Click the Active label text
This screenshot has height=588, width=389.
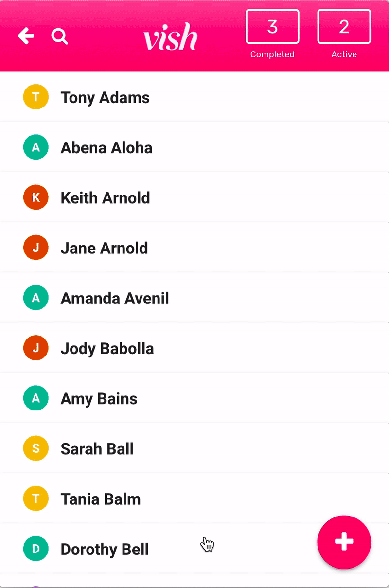tap(344, 54)
